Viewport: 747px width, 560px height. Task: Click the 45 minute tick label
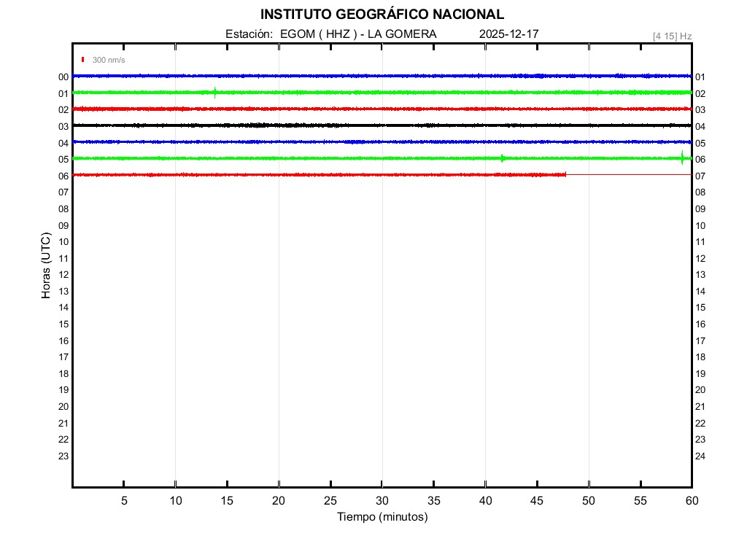coord(537,501)
